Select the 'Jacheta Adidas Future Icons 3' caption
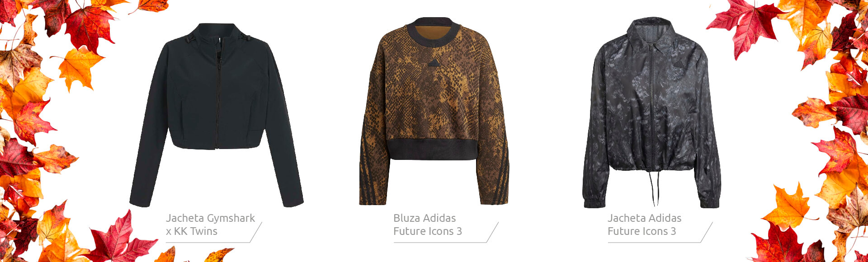The width and height of the screenshot is (868, 262). point(644,225)
